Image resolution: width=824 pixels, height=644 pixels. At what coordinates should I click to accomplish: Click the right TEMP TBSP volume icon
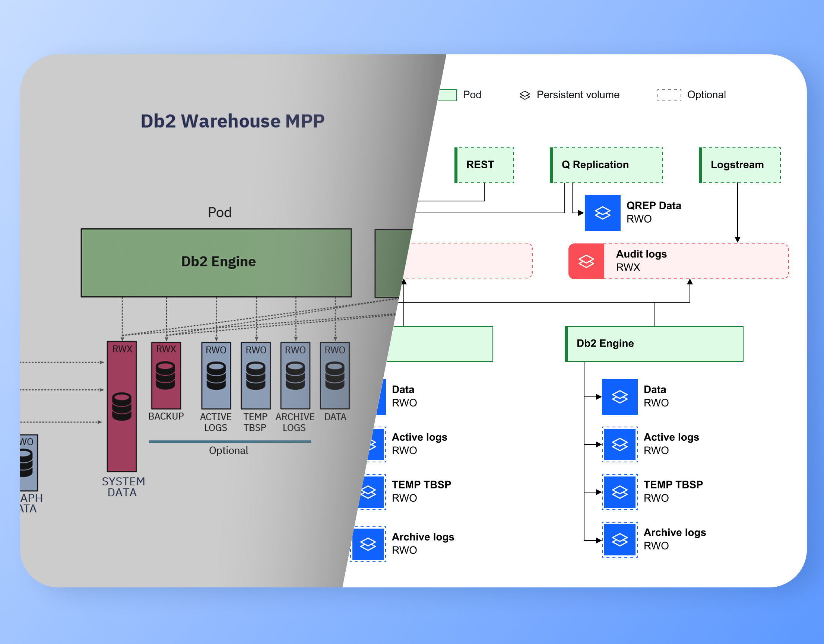click(x=619, y=492)
